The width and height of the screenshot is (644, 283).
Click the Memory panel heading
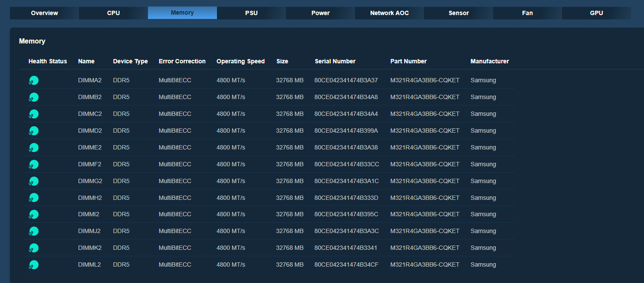point(32,41)
